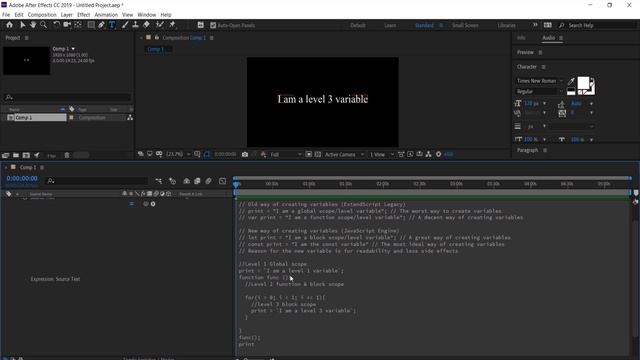
Task: Select the Hand tool
Action: click(x=33, y=25)
